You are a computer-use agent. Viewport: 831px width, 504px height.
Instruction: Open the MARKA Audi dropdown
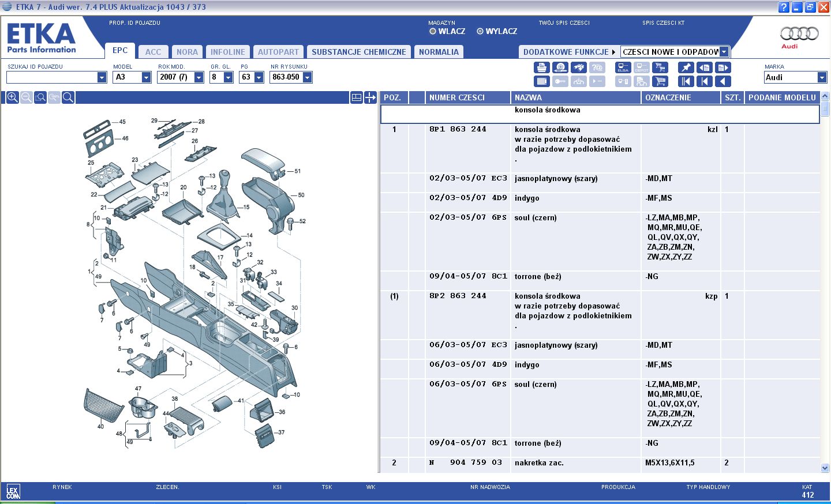click(822, 77)
